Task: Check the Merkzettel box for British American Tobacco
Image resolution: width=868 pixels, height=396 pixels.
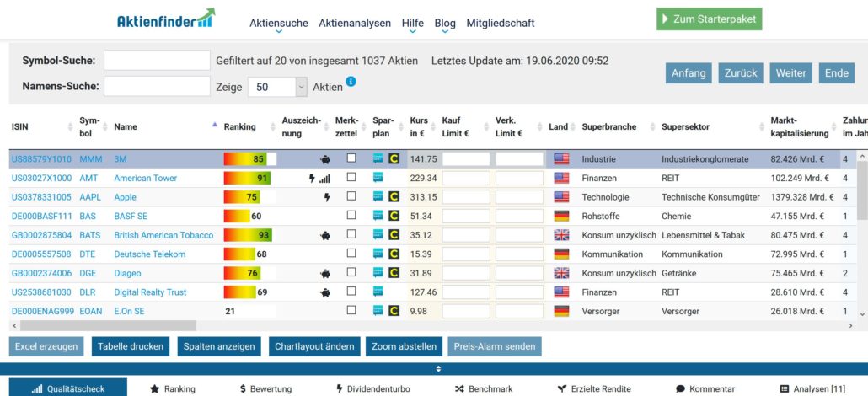Action: pos(351,235)
